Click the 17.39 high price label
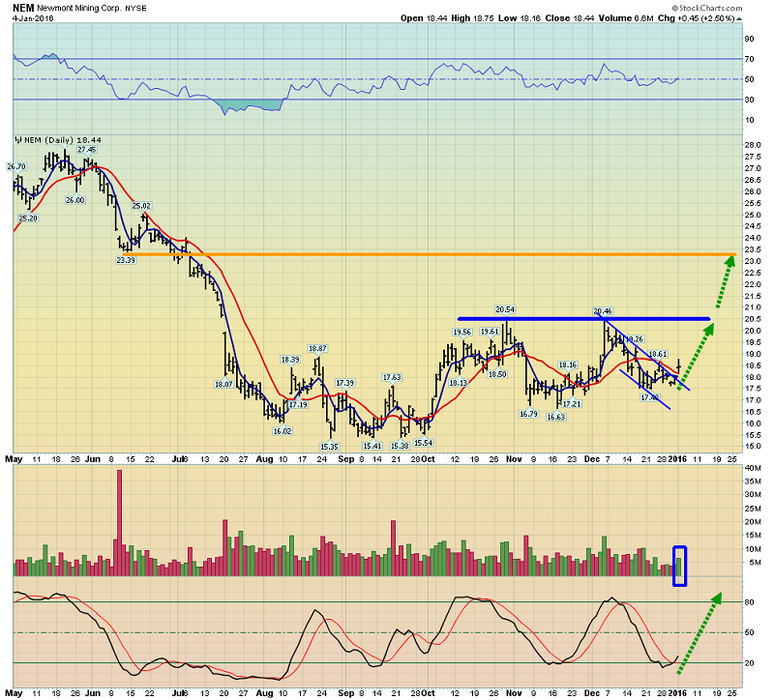This screenshot has width=774, height=700. [x=344, y=383]
